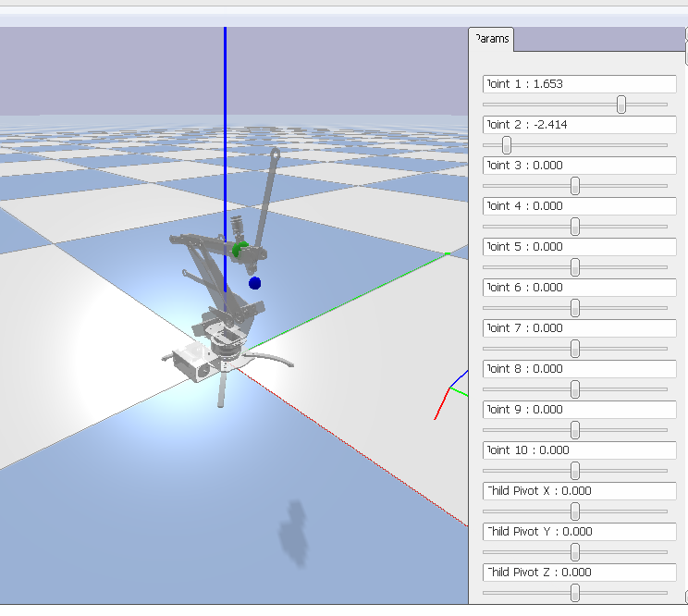688x616 pixels.
Task: Adjust the Joint 8 slider handle
Action: point(575,389)
